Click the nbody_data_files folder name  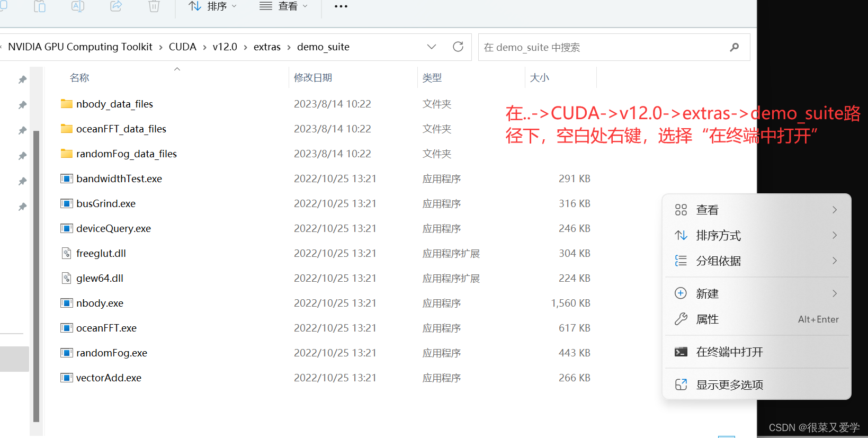pos(114,104)
